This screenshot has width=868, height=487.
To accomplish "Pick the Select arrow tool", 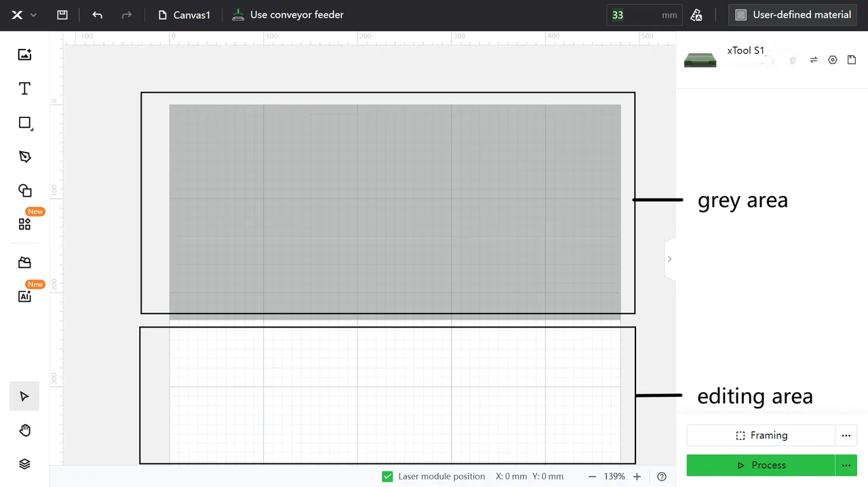I will point(24,396).
